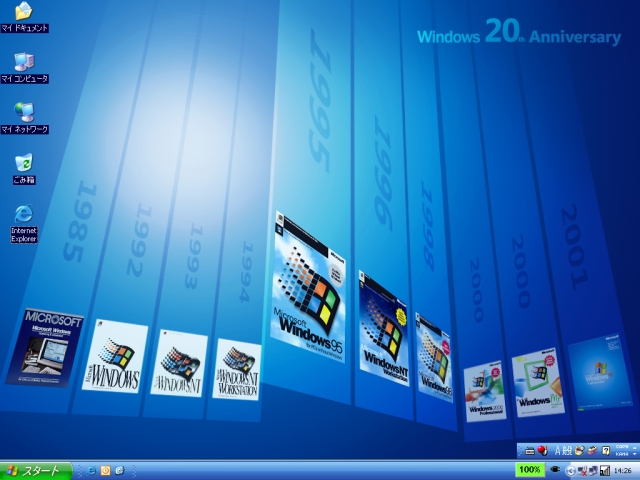Image resolution: width=640 pixels, height=480 pixels.
Task: Click the orange Quick Launch icon
Action: 105,471
